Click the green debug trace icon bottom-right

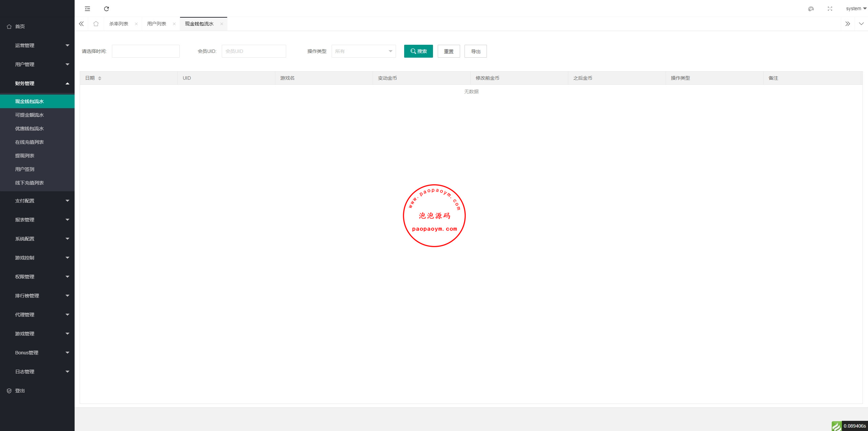836,426
